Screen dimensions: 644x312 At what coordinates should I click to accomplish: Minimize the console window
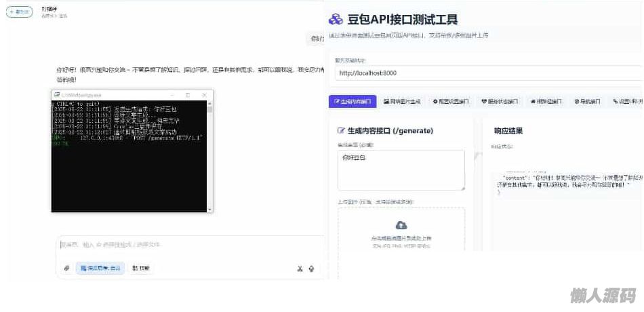[x=172, y=95]
